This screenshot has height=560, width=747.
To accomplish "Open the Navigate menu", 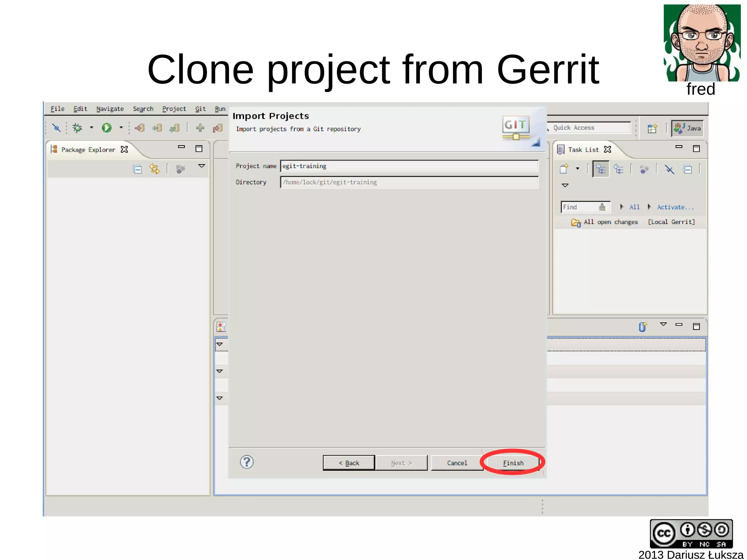I will tap(110, 109).
